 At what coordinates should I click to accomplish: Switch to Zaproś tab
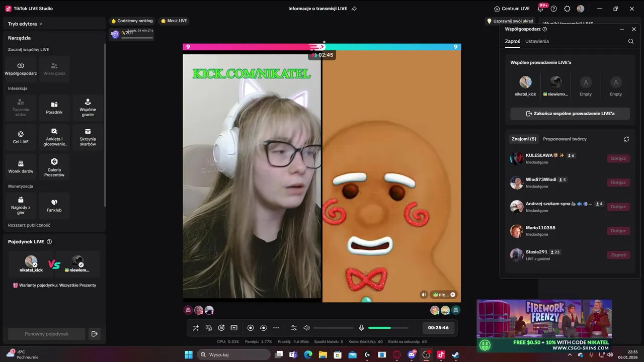[x=513, y=41]
